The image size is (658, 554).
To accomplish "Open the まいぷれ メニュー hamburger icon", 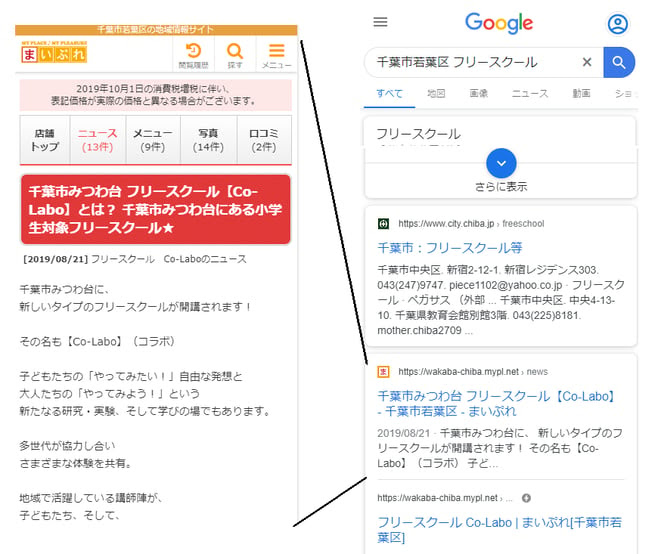I will (276, 56).
